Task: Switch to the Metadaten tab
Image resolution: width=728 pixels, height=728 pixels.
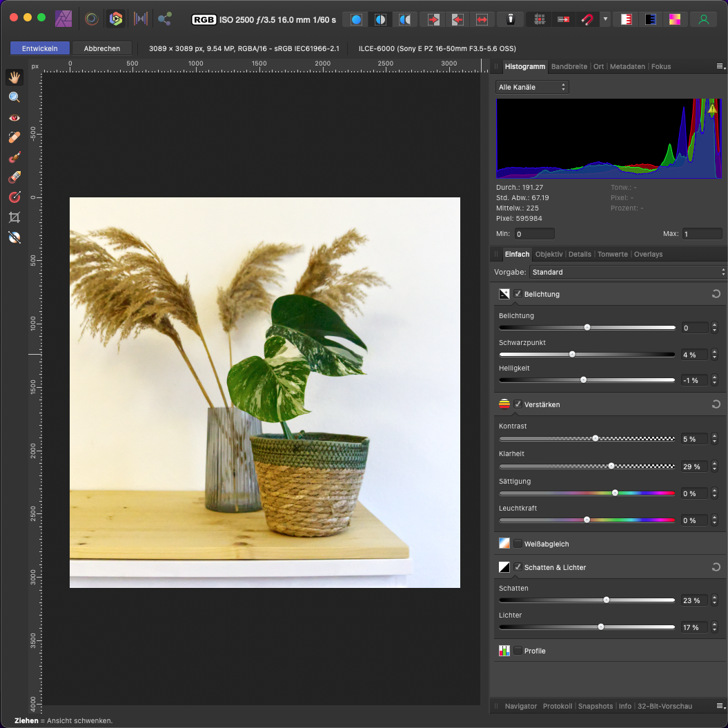Action: (x=627, y=66)
